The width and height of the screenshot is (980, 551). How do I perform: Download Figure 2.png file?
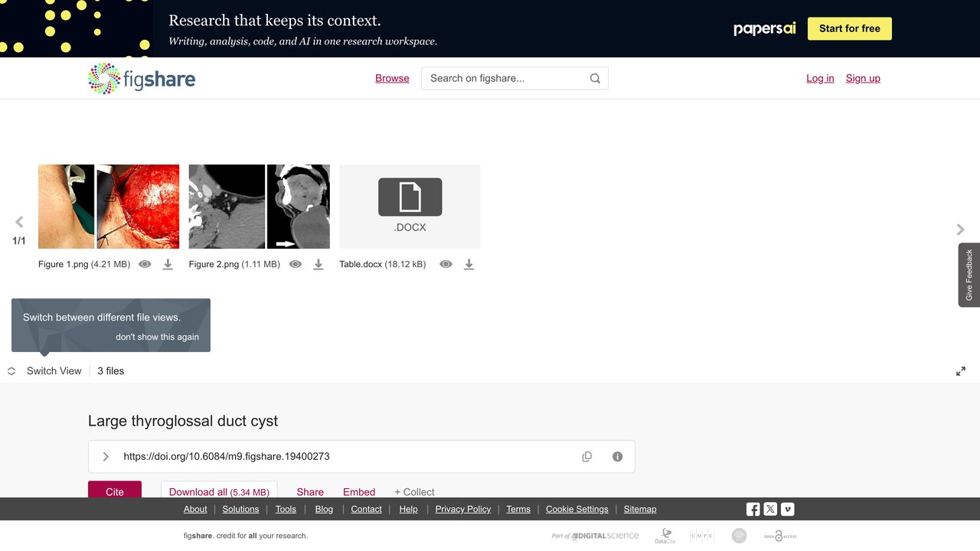pos(318,264)
